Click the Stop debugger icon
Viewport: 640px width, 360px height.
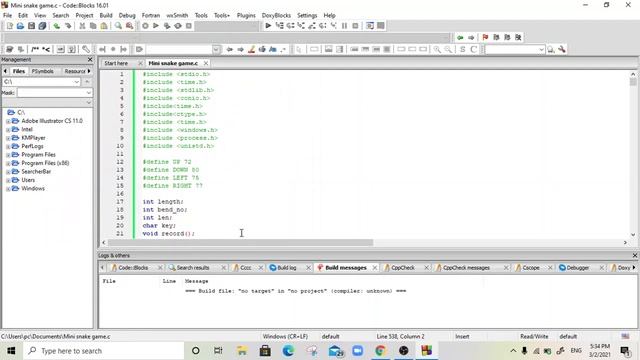tap(356, 26)
